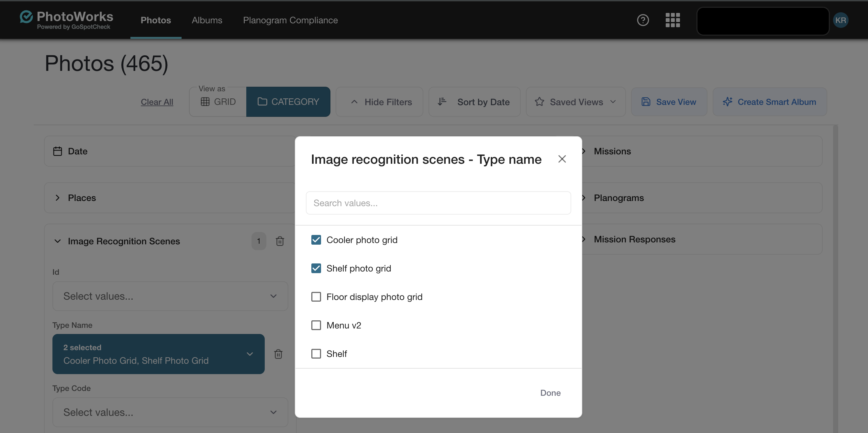868x433 pixels.
Task: Remove the Type Name selection trash icon
Action: coord(278,354)
